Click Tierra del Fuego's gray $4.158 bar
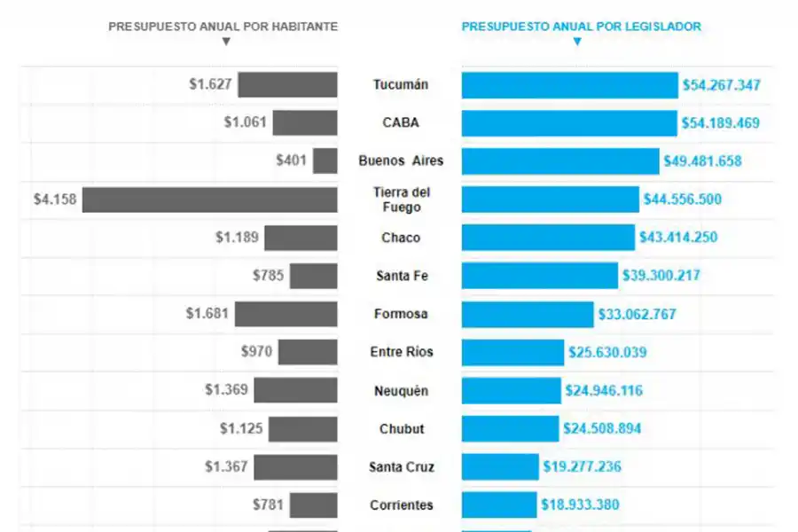The image size is (798, 532). point(210,199)
